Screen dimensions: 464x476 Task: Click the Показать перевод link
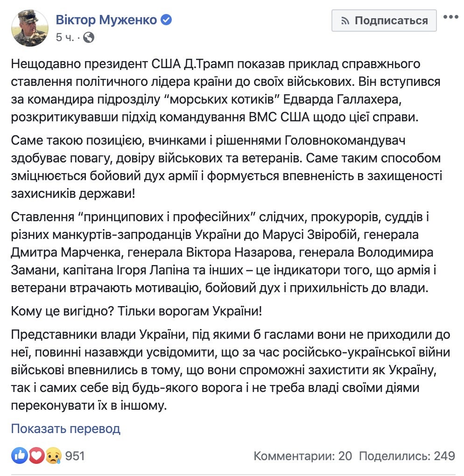[65, 428]
